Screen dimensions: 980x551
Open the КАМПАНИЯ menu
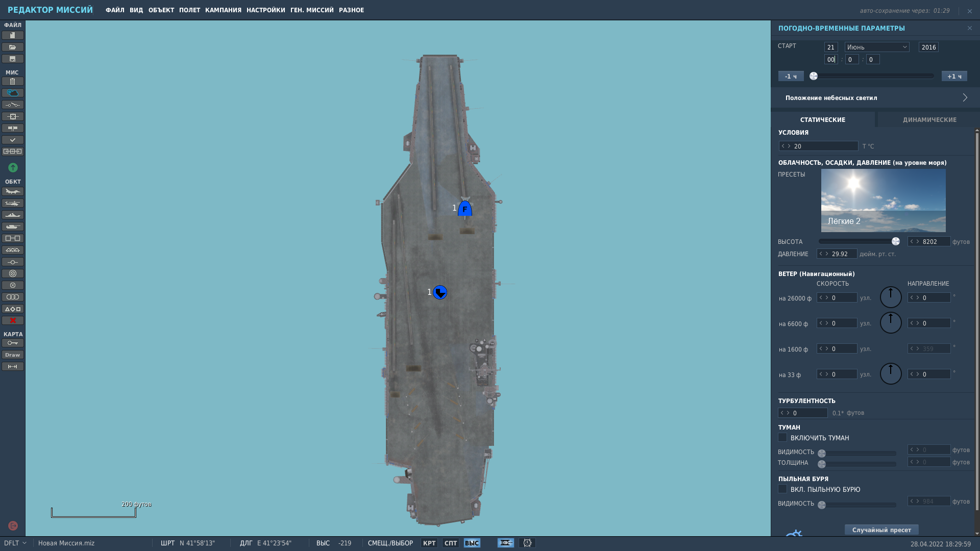[223, 10]
